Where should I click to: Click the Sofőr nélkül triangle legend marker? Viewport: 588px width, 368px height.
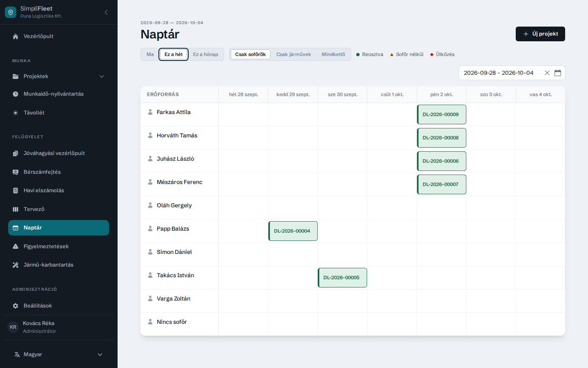[x=392, y=54]
